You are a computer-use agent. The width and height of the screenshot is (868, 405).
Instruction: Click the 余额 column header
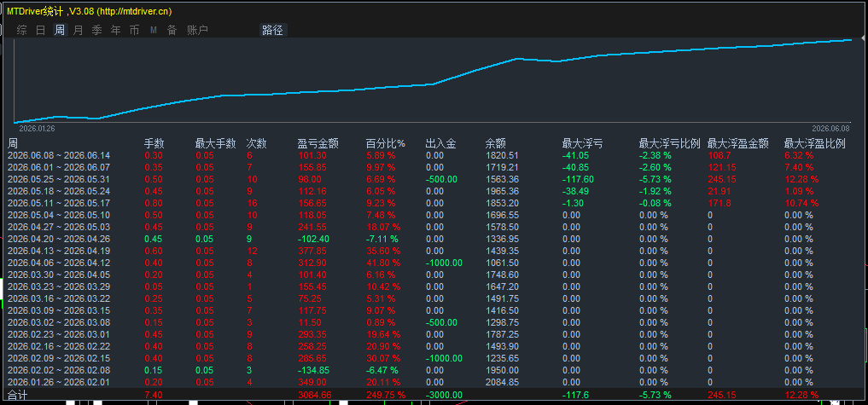(x=495, y=144)
